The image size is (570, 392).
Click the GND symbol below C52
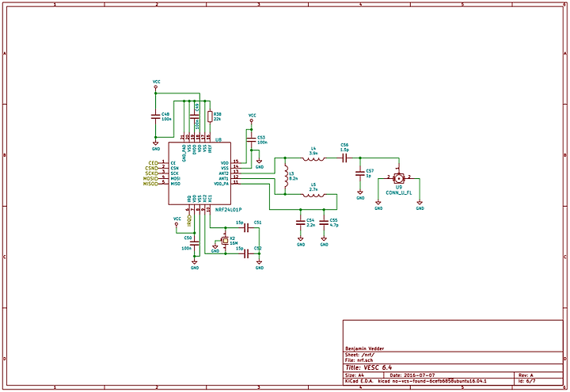[x=259, y=265]
